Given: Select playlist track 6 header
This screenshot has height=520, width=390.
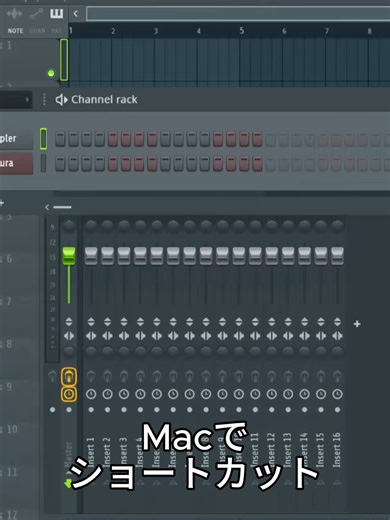Looking at the screenshot, I should pos(19,258).
